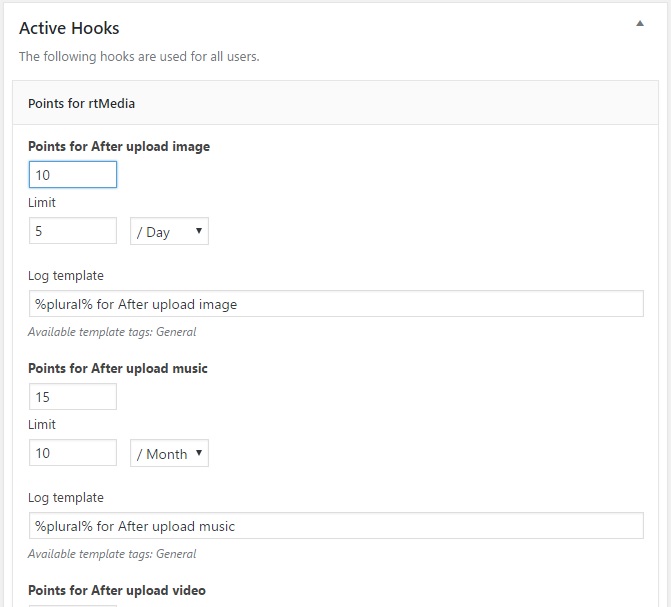Screen dimensions: 671x607
Task: Select the music Limit field containing 10
Action: click(73, 453)
